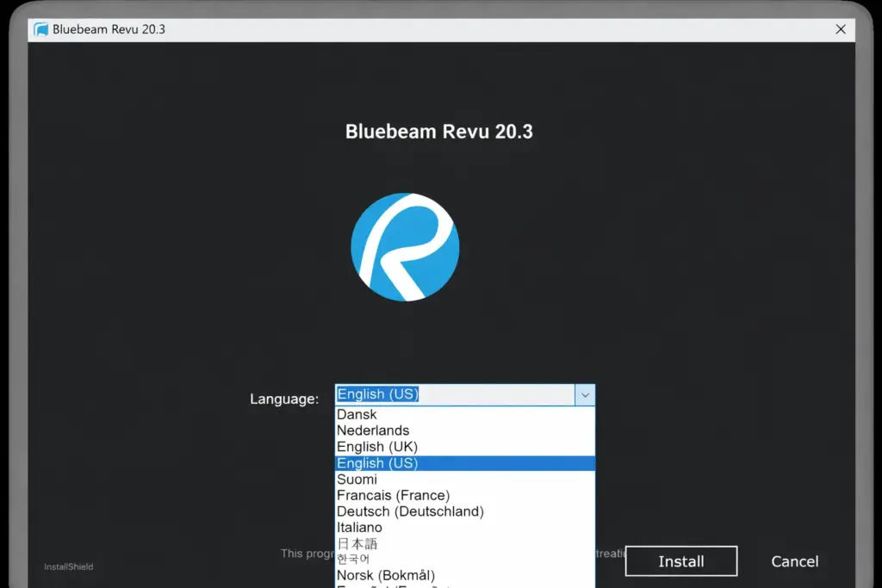Click the InstallShield label
The image size is (882, 588).
point(68,566)
